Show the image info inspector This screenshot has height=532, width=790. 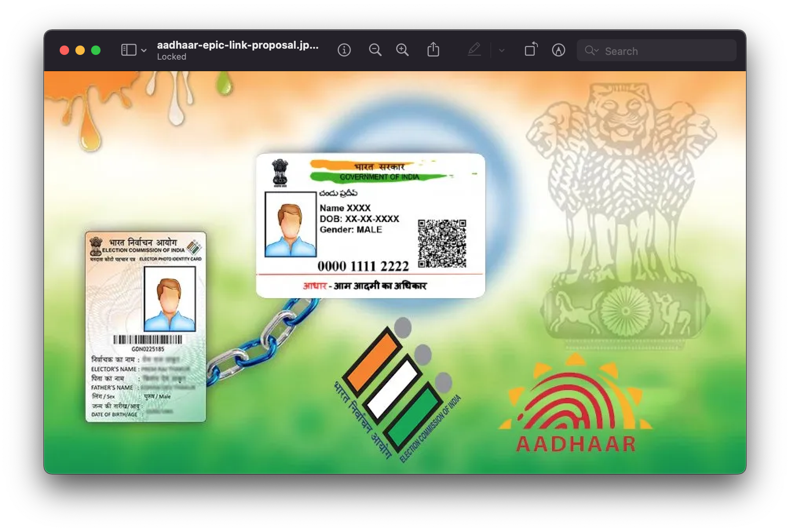(x=344, y=50)
